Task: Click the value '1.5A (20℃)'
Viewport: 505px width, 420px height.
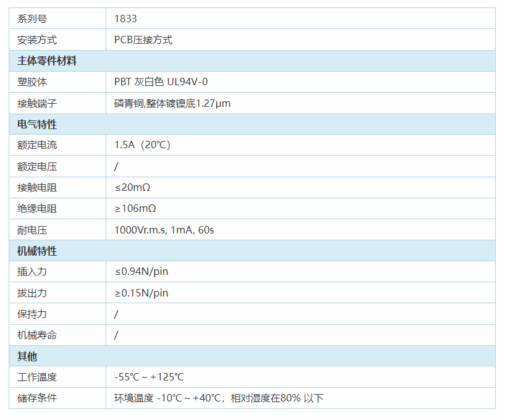Action: [x=142, y=145]
